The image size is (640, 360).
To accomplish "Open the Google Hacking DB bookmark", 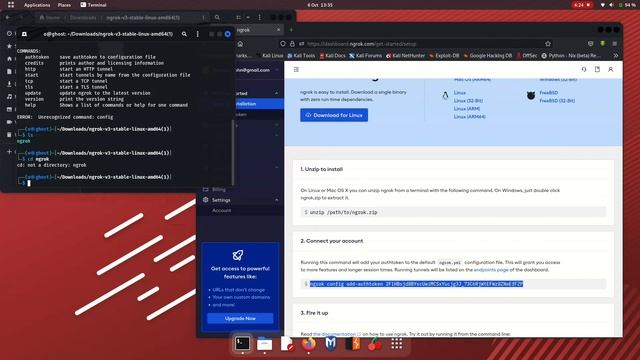I will [487, 56].
